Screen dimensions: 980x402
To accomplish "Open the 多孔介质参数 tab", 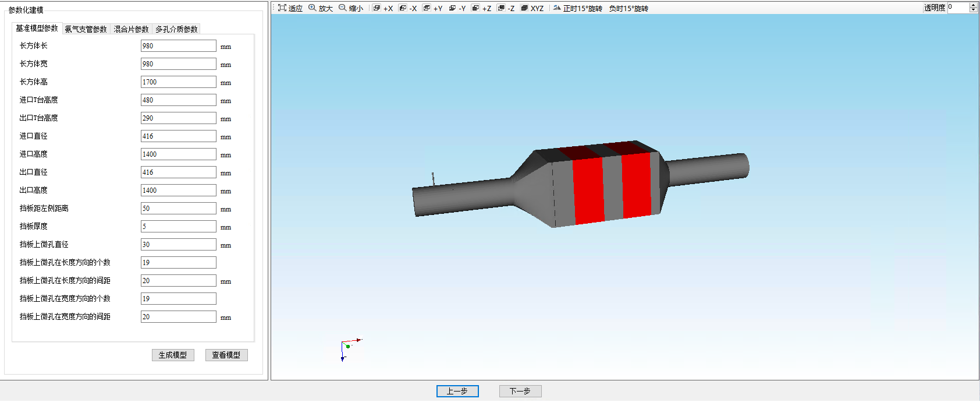I will [176, 29].
